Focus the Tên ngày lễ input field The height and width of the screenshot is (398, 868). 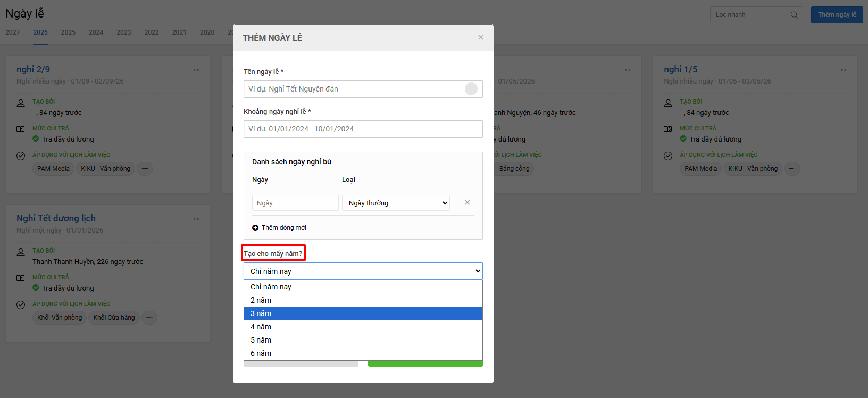pos(363,89)
